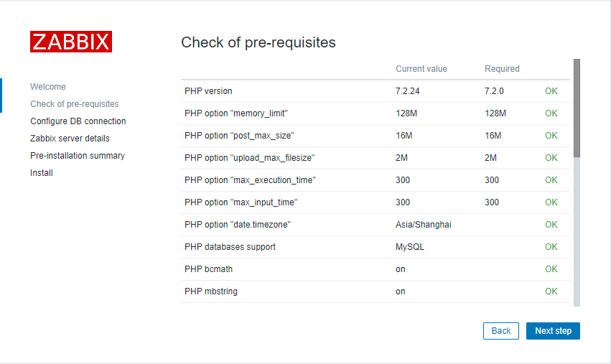
Task: Click the Asia/Shanghai timezone value
Action: click(424, 225)
